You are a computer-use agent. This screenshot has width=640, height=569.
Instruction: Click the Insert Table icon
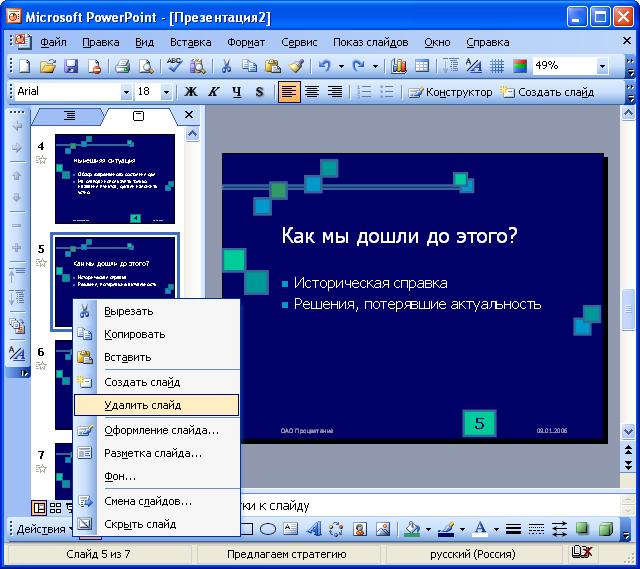click(x=422, y=66)
